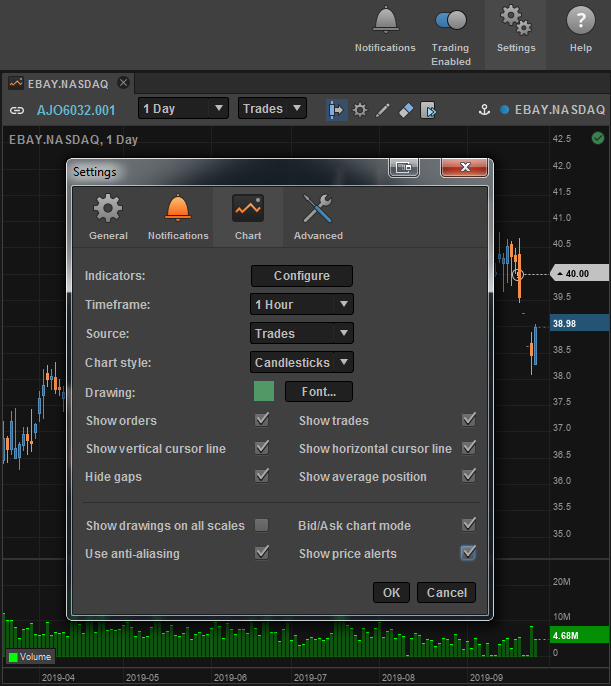Open the Timeframe 1 Hour dropdown
This screenshot has width=611, height=686.
pos(302,304)
